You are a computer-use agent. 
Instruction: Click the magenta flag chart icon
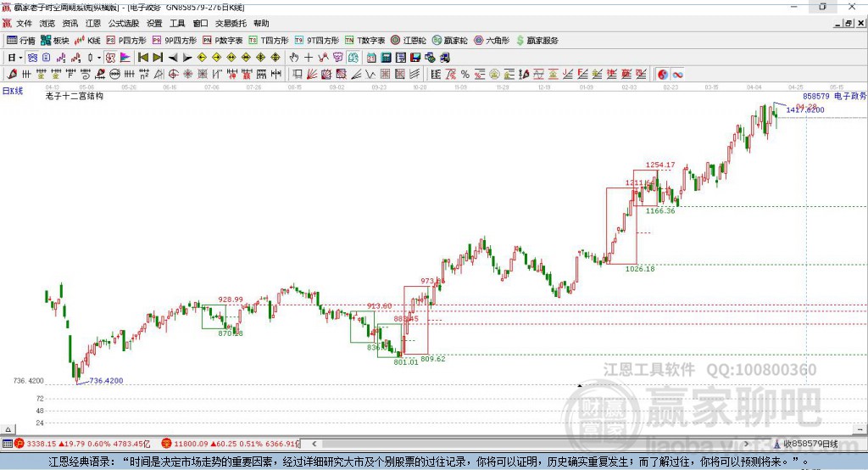(x=125, y=58)
